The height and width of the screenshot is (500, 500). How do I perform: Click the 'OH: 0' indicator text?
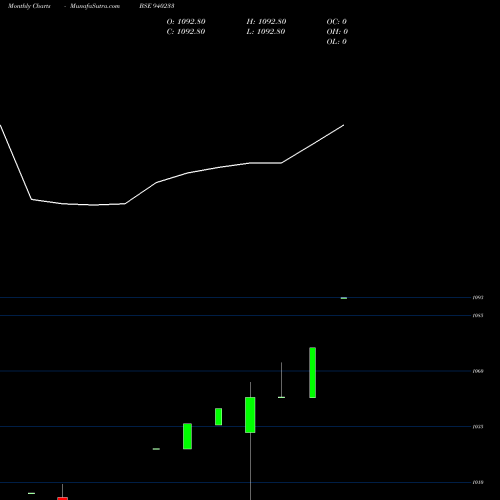[337, 32]
